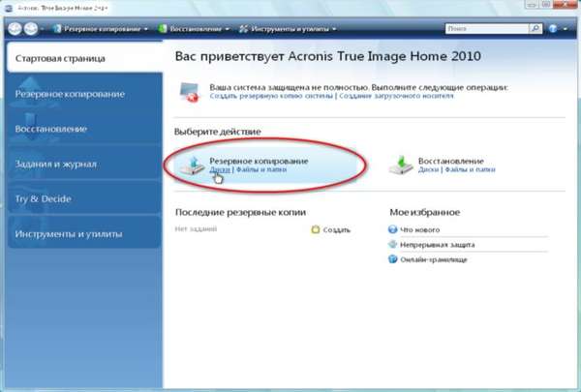Screen dimensions: 581x392
Task: Click the Непрерывная защита icon
Action: coord(393,245)
